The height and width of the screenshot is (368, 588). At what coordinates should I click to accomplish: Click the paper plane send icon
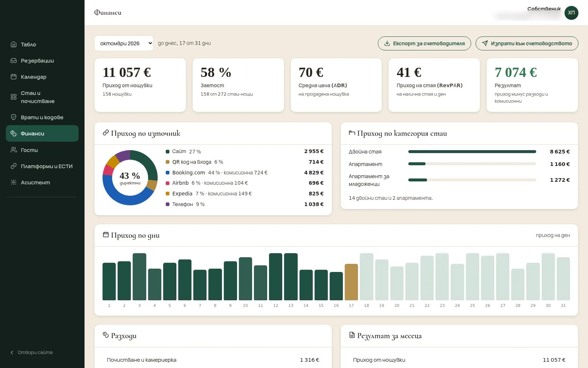pos(485,43)
